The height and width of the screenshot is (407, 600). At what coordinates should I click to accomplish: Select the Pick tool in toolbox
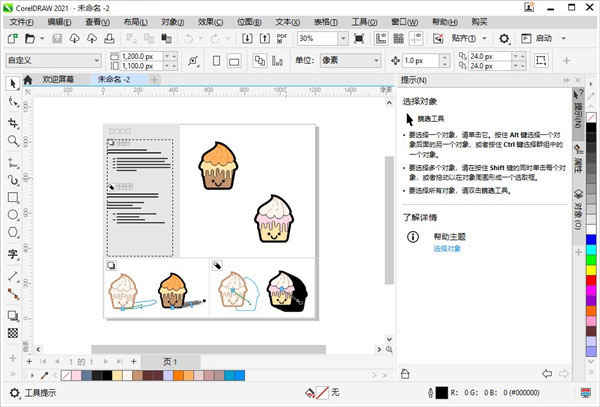[13, 83]
